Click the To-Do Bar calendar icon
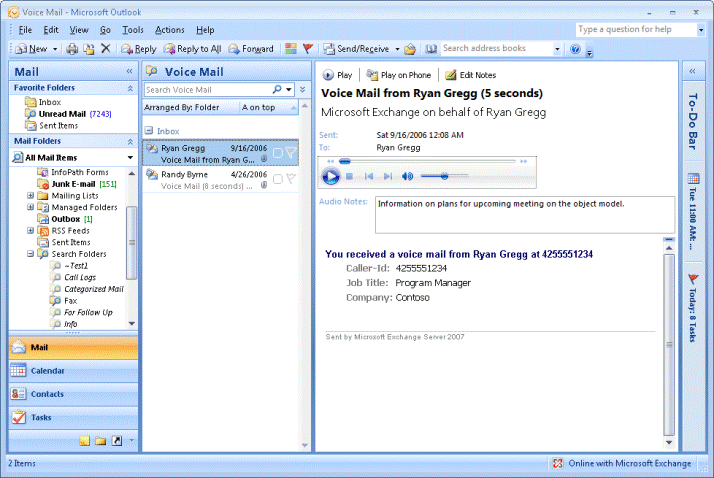Screen dimensions: 714x478 tap(693, 178)
